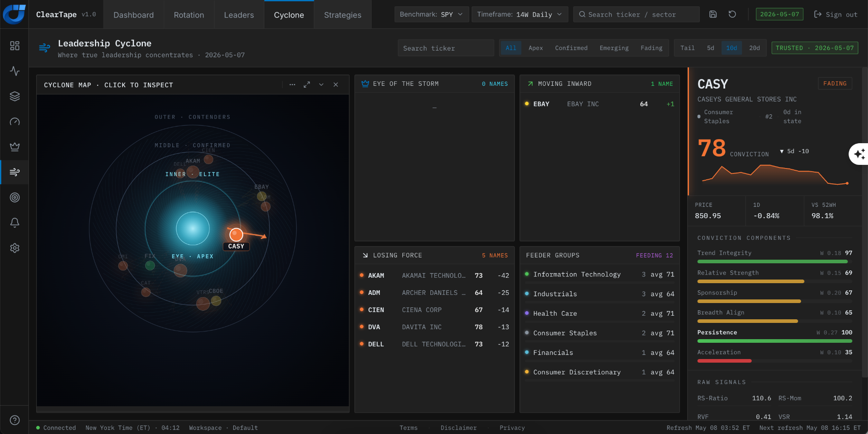Open the gauge speedometer icon in sidebar

click(x=14, y=121)
